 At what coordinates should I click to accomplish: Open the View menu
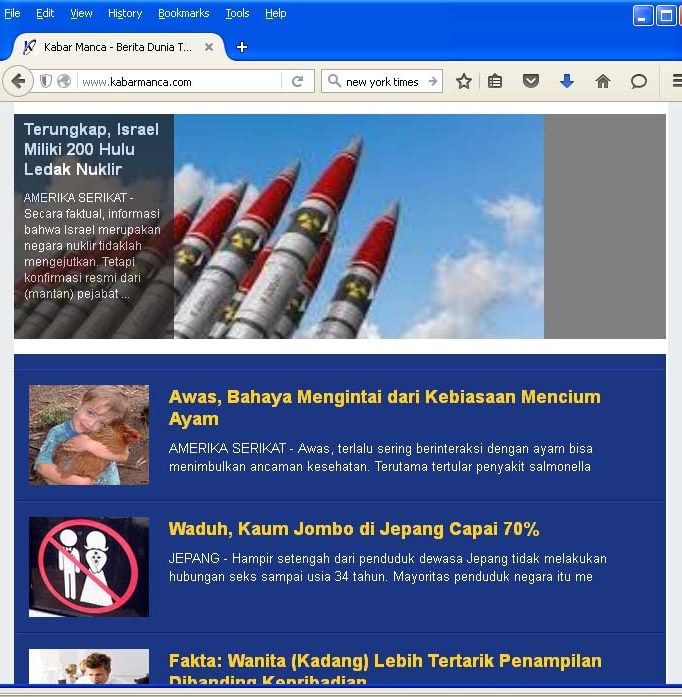(x=81, y=13)
